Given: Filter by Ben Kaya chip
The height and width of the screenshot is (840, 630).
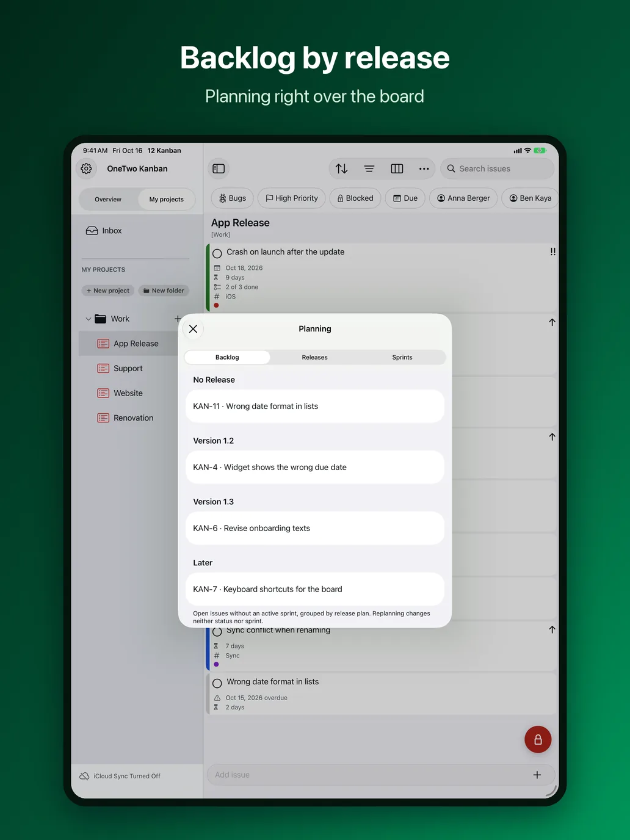Looking at the screenshot, I should 530,198.
